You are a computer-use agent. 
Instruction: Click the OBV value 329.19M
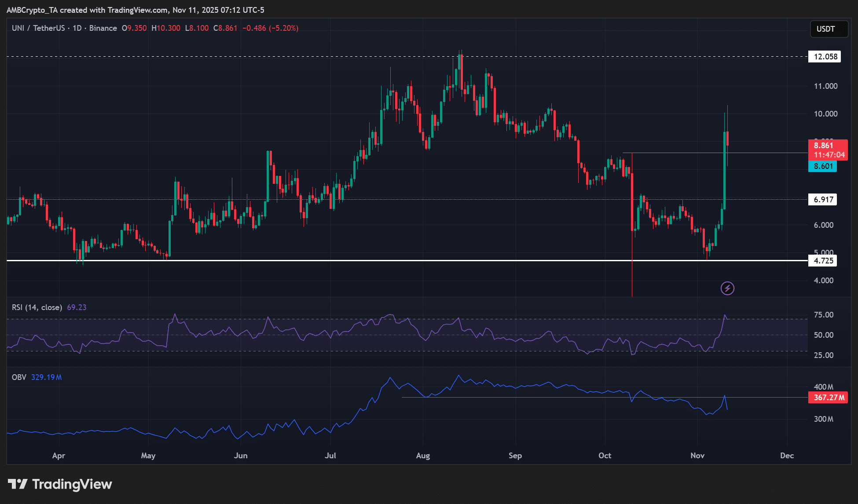tap(46, 377)
